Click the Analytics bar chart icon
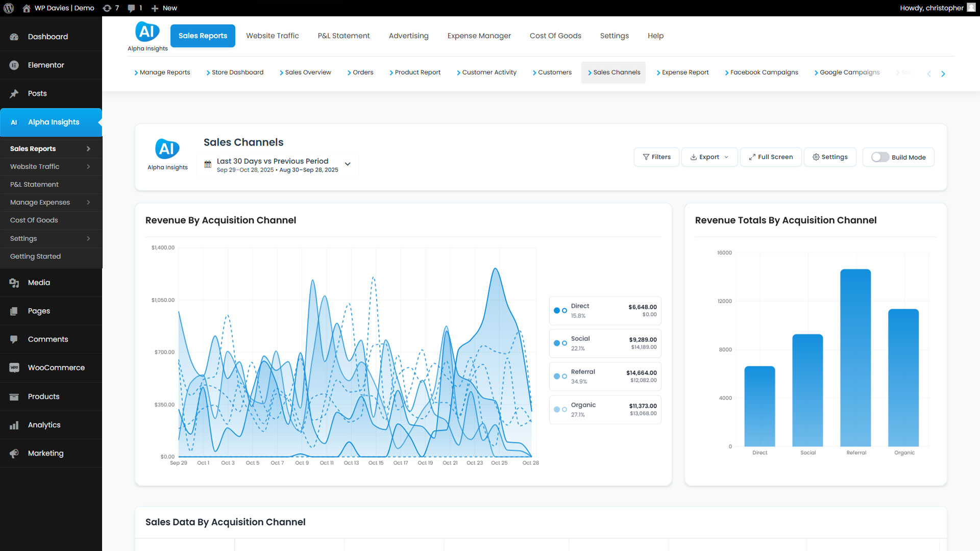 pos(14,425)
